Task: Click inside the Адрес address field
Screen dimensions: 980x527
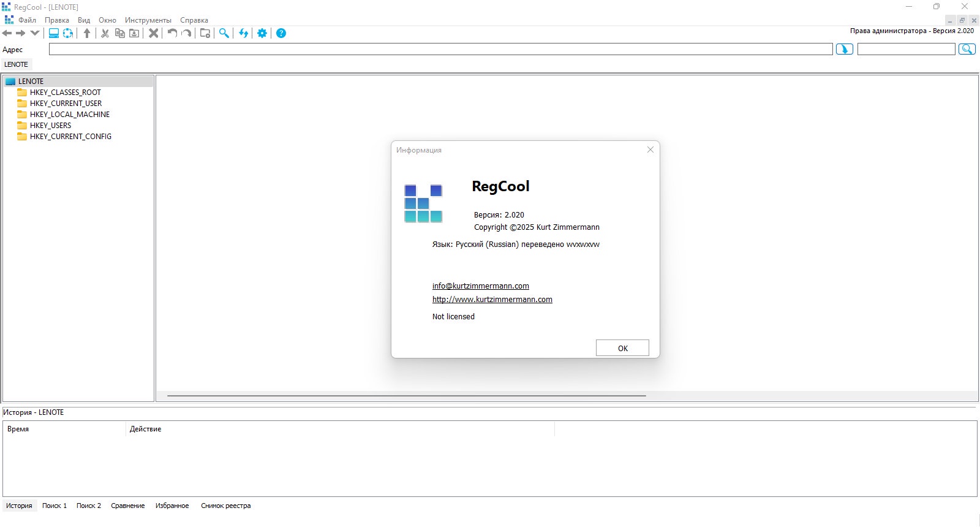Action: tap(441, 49)
